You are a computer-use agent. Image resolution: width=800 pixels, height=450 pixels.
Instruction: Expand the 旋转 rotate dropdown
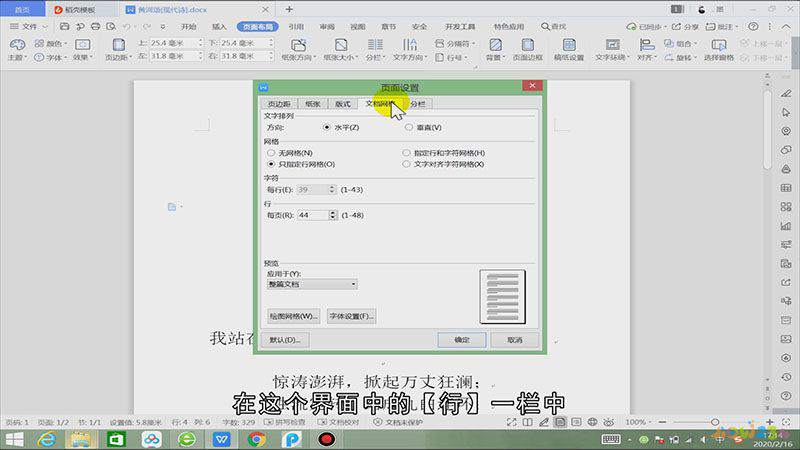coord(695,58)
